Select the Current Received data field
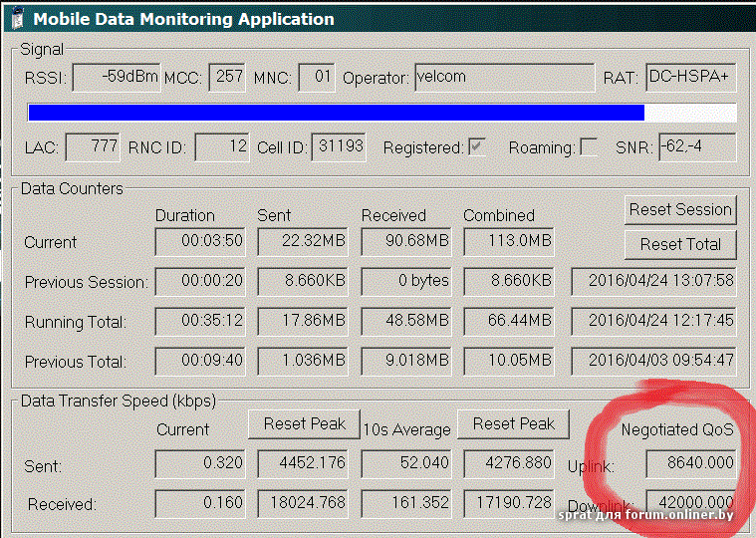This screenshot has width=756, height=538. (x=405, y=242)
